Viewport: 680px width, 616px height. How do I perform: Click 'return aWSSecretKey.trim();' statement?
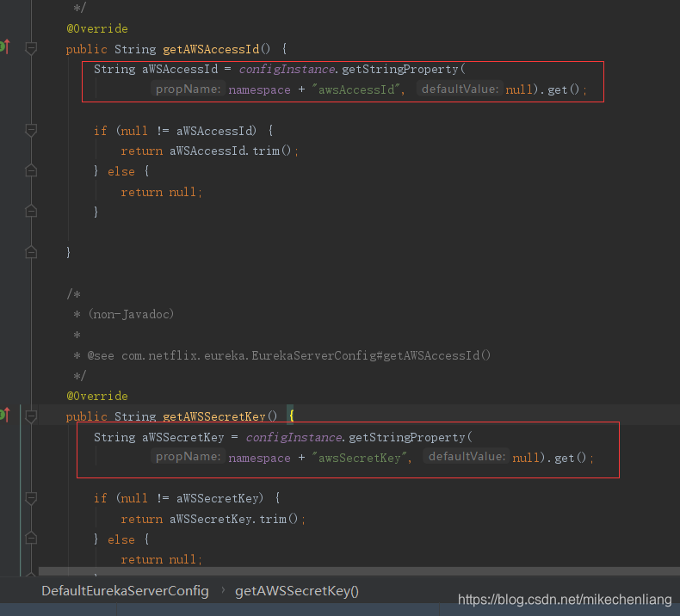click(x=213, y=519)
